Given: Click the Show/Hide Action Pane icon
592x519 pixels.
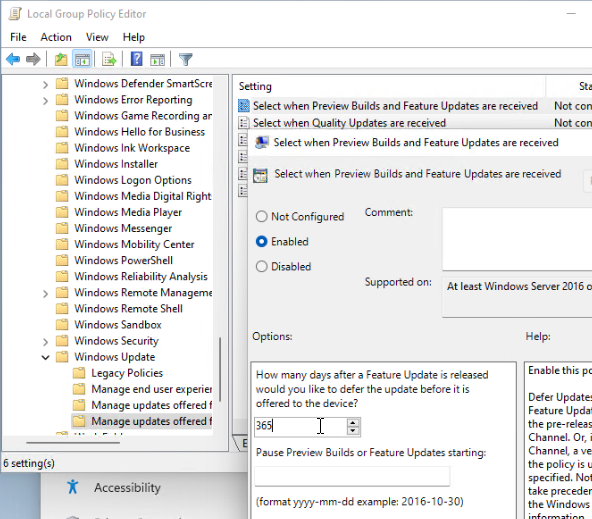Looking at the screenshot, I should coord(157,59).
